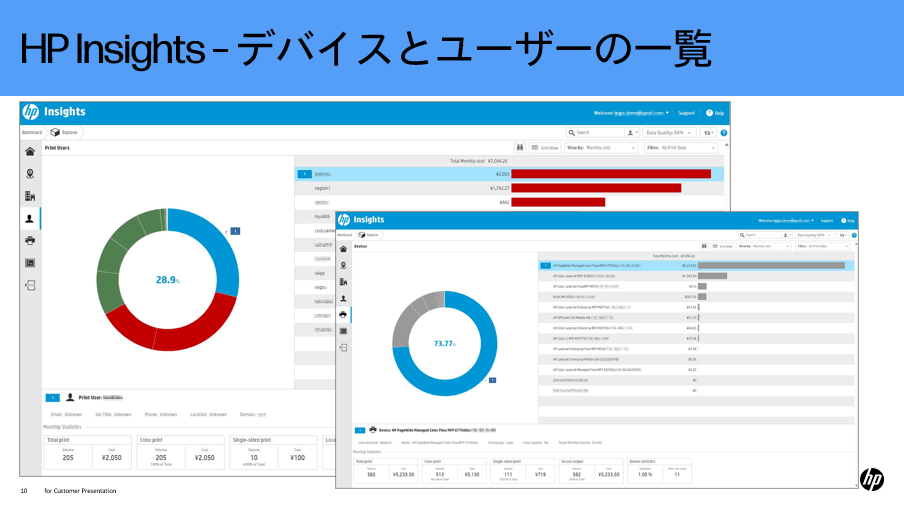Click Dashboard breadcrumb in Devices window
This screenshot has height=507, width=904.
click(345, 235)
